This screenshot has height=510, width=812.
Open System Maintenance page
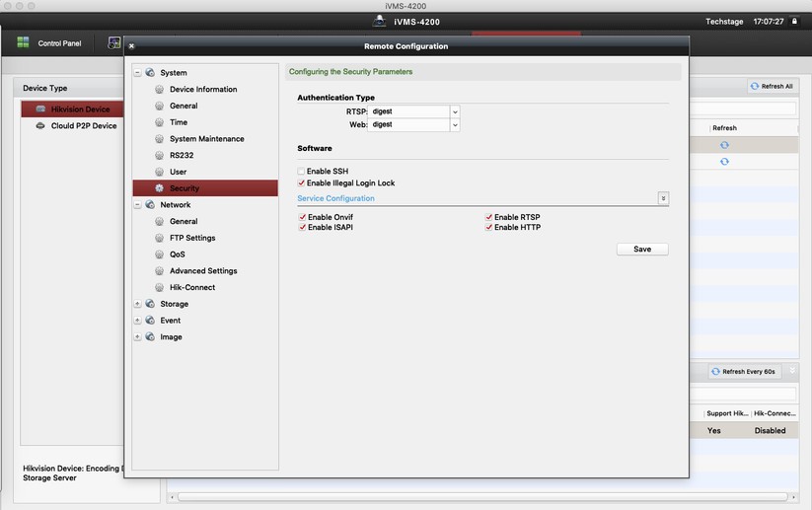(206, 139)
